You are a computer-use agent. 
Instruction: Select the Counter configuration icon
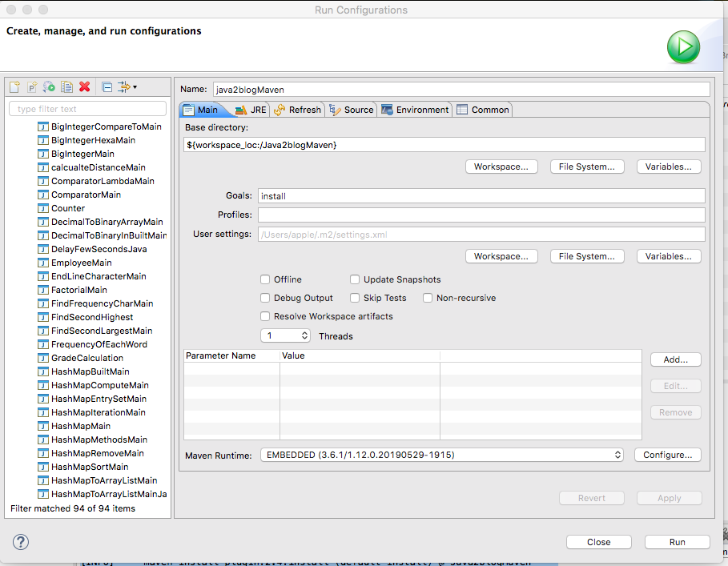(43, 208)
